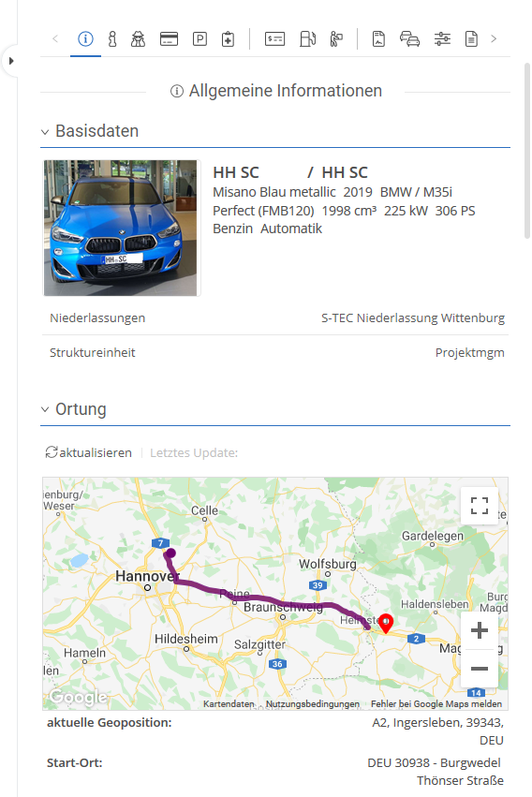Open the driver person icon tab
Image resolution: width=532 pixels, height=797 pixels.
click(x=112, y=38)
